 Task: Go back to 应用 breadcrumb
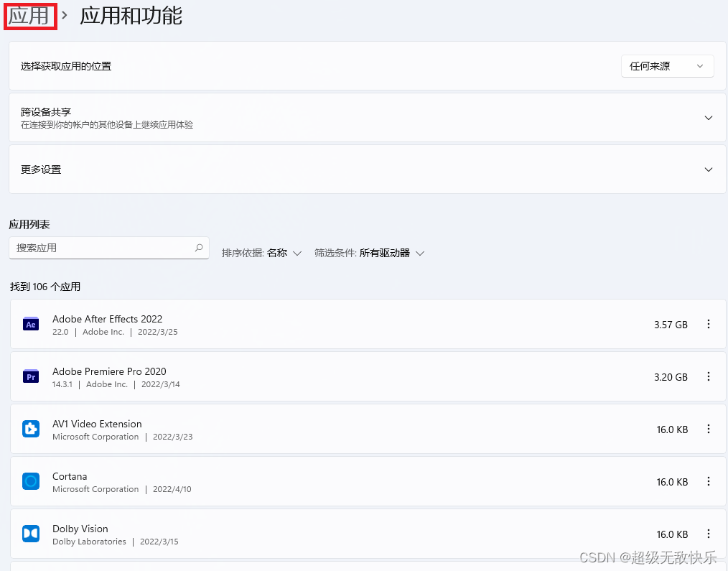29,16
